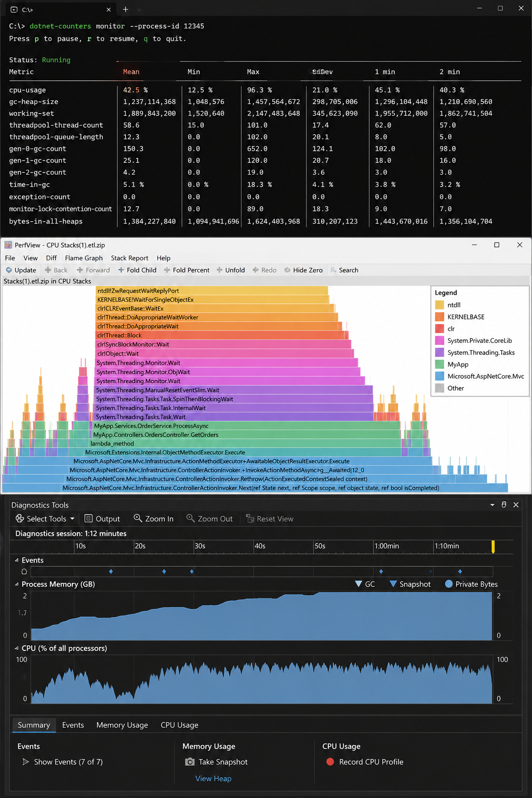
Task: Click the PerfView app icon in title bar
Action: (x=8, y=245)
